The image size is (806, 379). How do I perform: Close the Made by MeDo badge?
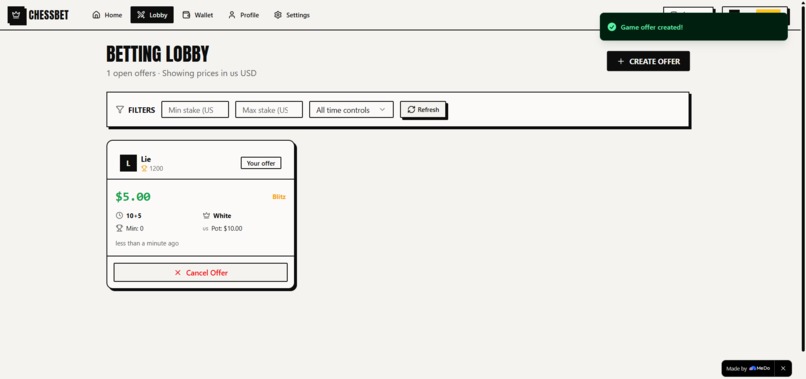[783, 368]
